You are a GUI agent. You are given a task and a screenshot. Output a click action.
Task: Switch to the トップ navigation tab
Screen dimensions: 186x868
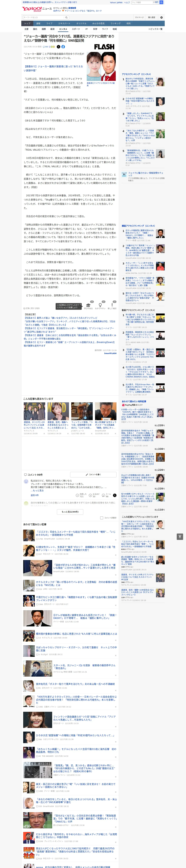click(x=27, y=24)
